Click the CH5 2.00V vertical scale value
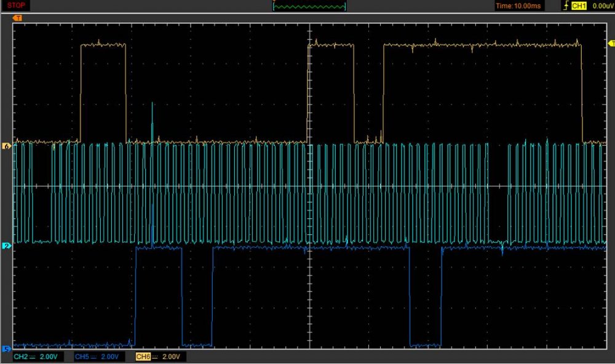Screen dimensions: 615x364 (x=109, y=357)
